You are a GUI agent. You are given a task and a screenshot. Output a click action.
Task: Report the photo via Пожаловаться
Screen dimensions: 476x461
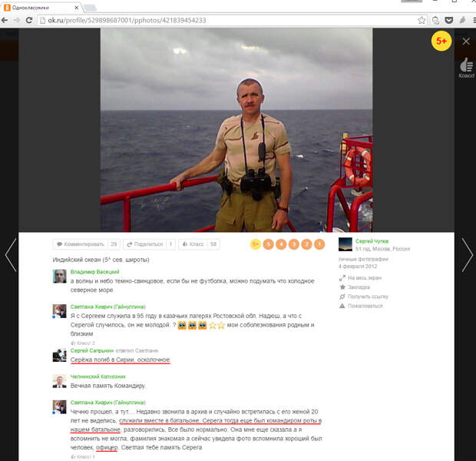[x=365, y=305]
